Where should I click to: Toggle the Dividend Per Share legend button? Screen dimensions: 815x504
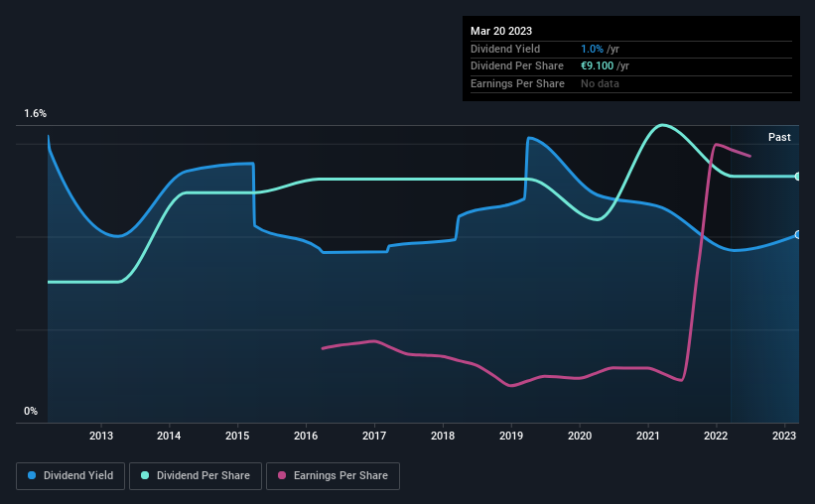point(196,476)
